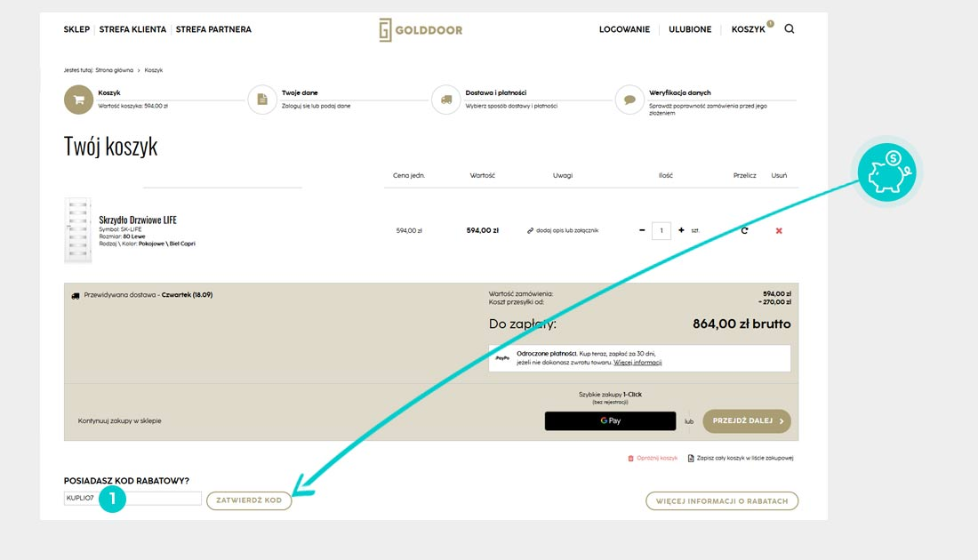Click the Opróżnij koszyk link

tap(653, 458)
